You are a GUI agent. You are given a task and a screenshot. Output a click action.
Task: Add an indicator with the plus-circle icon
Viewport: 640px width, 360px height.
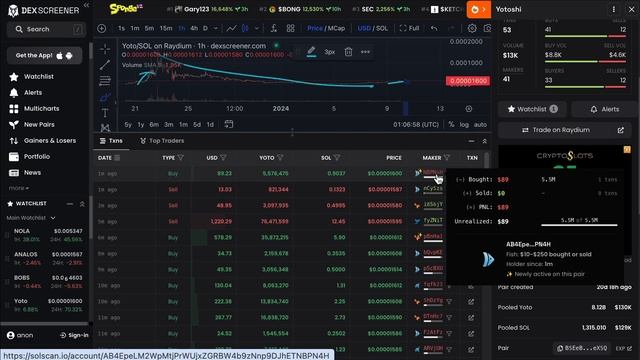(102, 29)
